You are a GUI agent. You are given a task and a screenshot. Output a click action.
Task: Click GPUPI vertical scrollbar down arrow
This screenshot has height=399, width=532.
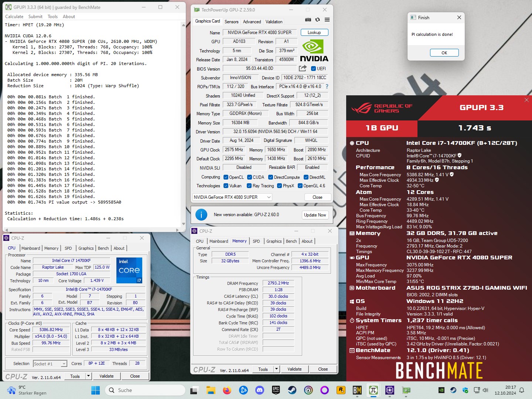(x=184, y=224)
